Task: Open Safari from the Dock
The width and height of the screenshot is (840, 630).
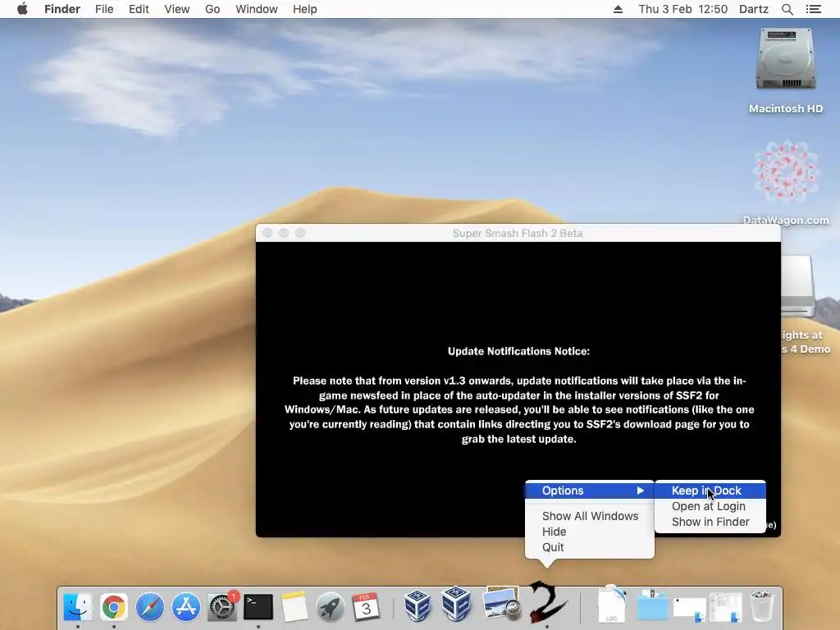Action: [x=149, y=607]
